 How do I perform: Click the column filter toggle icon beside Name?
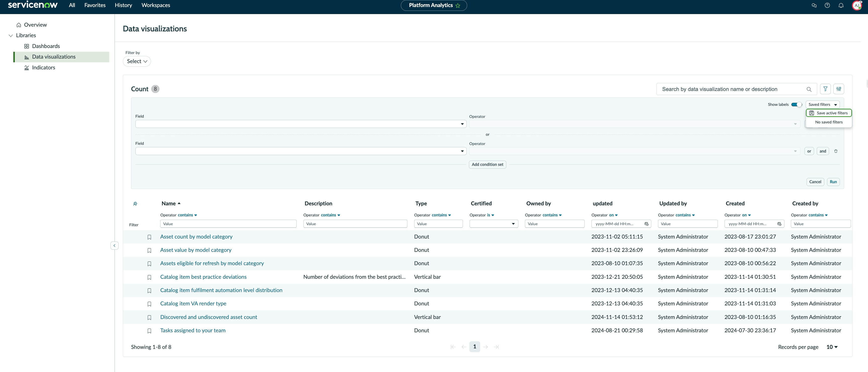pyautogui.click(x=135, y=204)
